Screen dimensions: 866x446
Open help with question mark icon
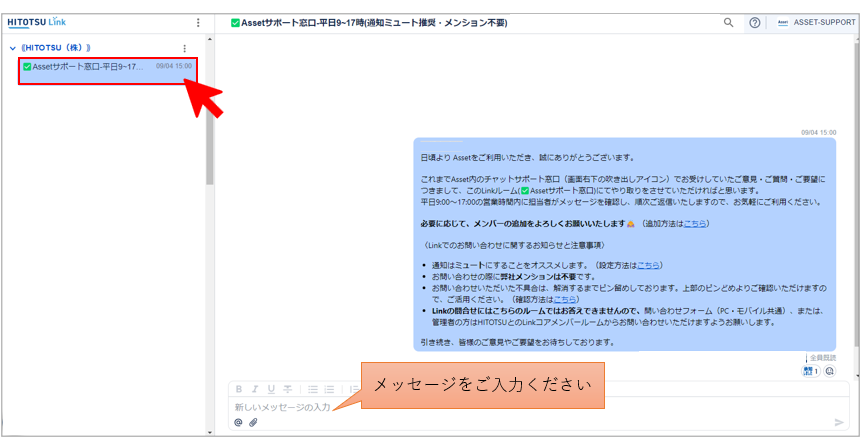[754, 23]
